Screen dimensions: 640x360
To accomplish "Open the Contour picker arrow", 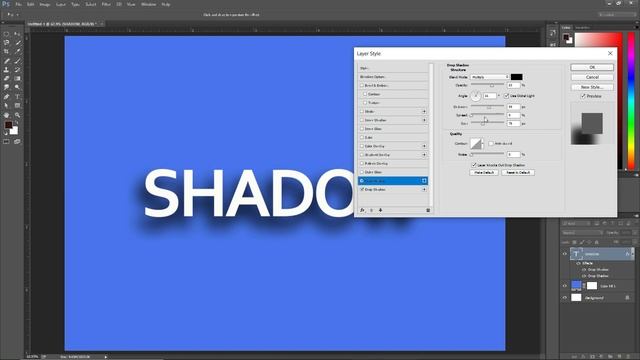I will point(482,144).
